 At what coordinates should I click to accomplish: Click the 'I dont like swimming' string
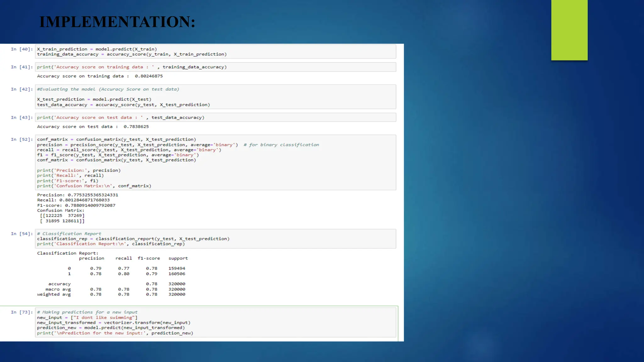104,318
